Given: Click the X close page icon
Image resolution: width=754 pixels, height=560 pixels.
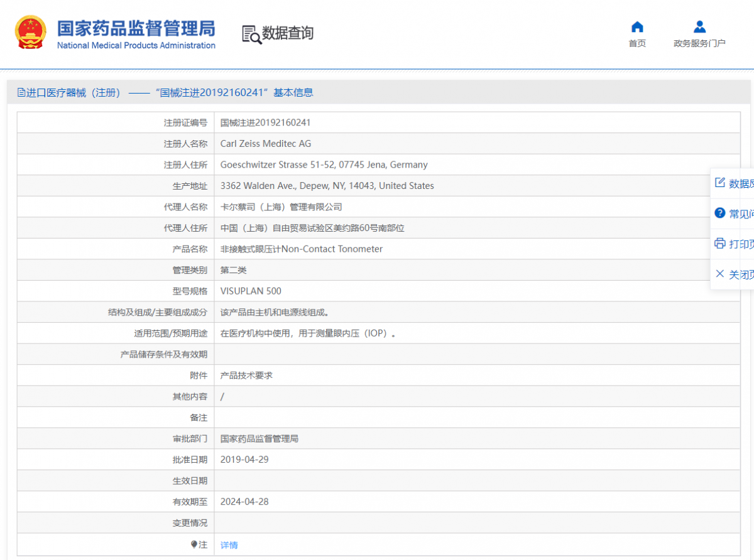Looking at the screenshot, I should pyautogui.click(x=720, y=274).
